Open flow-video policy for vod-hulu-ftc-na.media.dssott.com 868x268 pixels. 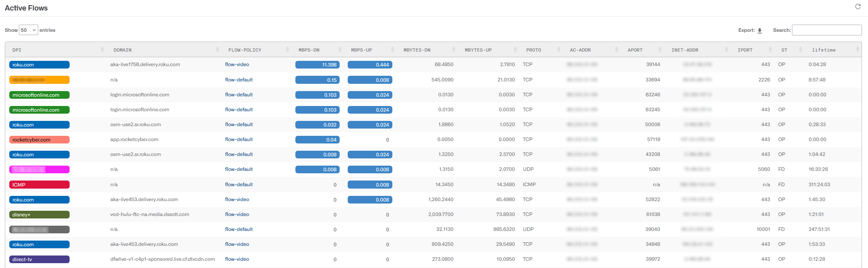pyautogui.click(x=237, y=214)
